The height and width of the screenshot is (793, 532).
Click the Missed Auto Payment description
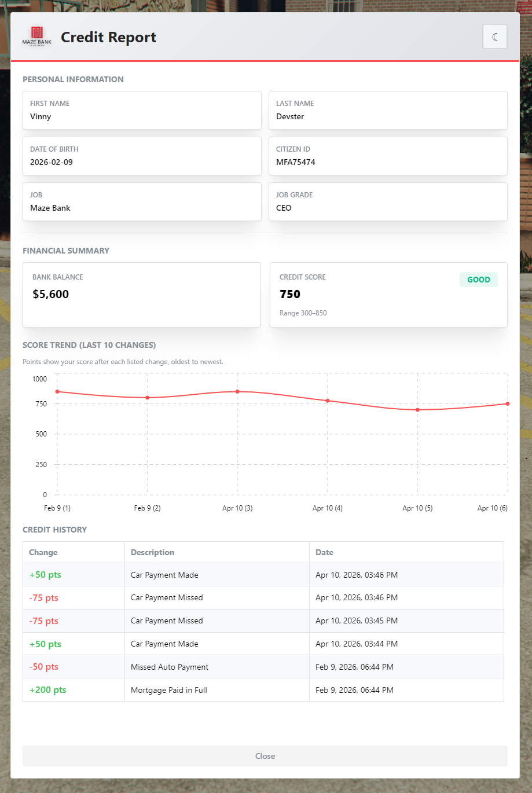170,667
